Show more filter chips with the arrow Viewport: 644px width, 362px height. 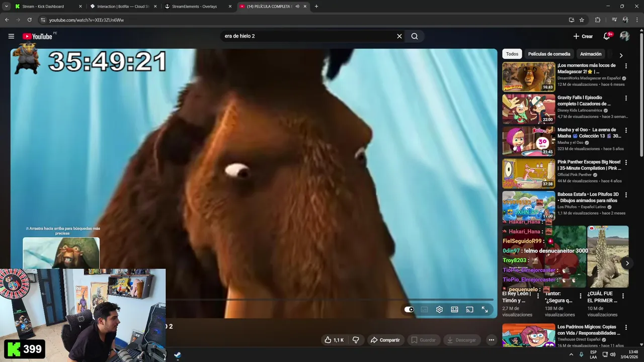tap(621, 55)
